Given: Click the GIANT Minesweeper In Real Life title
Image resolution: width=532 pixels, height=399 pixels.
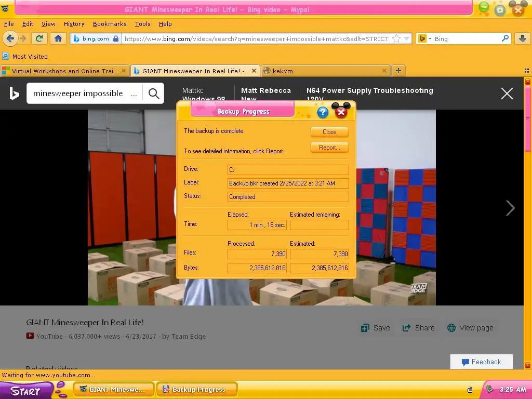Looking at the screenshot, I should point(85,322).
